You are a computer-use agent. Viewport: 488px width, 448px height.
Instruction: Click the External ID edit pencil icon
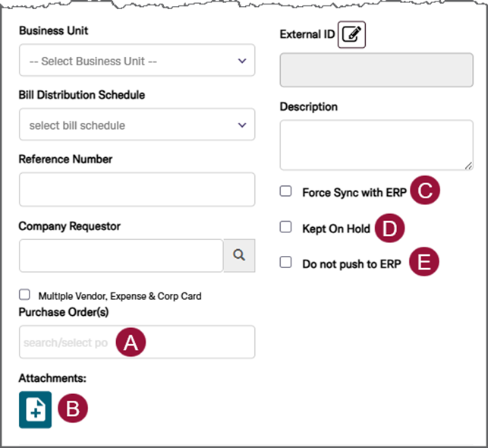(351, 35)
